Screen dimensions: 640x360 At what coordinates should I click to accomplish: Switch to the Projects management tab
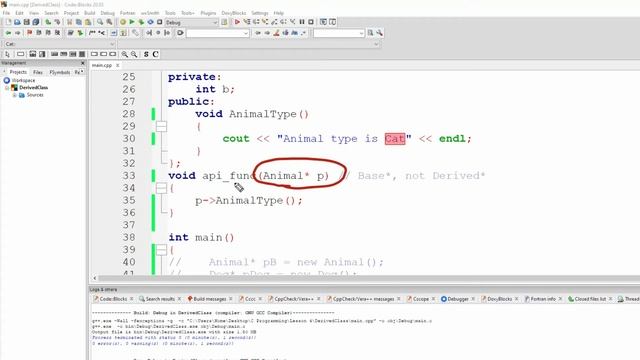tap(18, 72)
